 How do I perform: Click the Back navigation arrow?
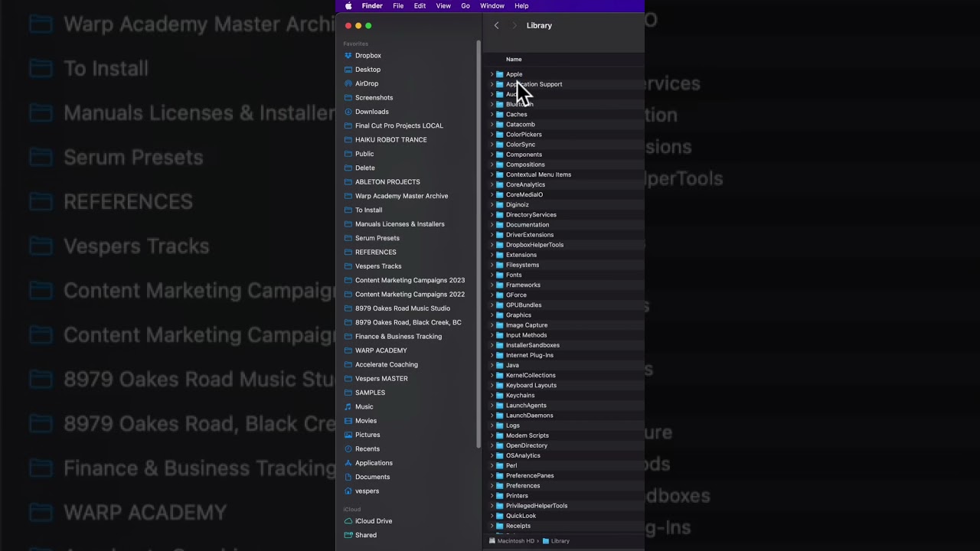496,25
